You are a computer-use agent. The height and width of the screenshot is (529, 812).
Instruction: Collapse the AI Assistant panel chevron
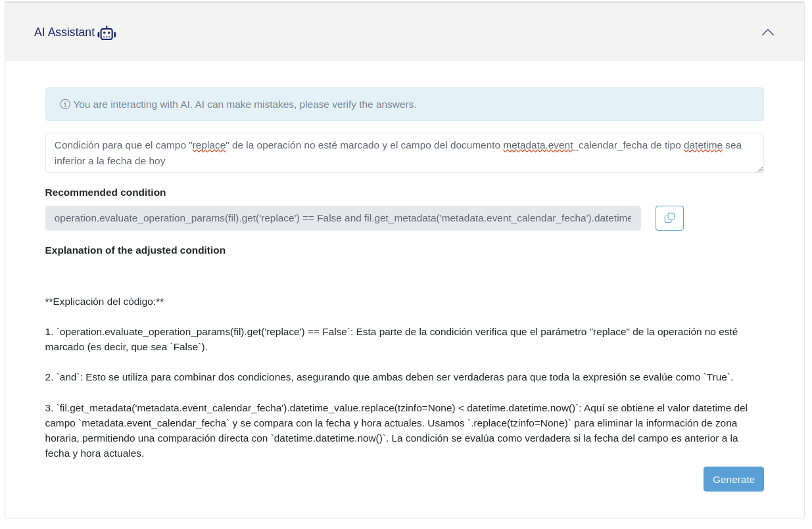pyautogui.click(x=767, y=32)
